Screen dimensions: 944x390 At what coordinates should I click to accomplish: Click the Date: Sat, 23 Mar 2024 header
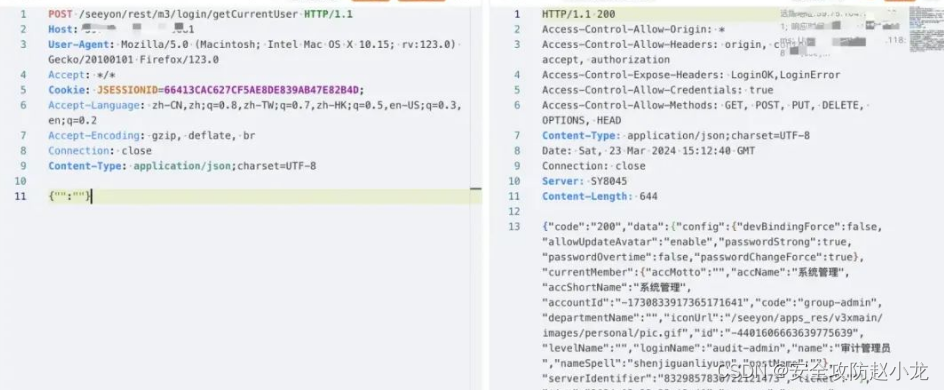[648, 150]
